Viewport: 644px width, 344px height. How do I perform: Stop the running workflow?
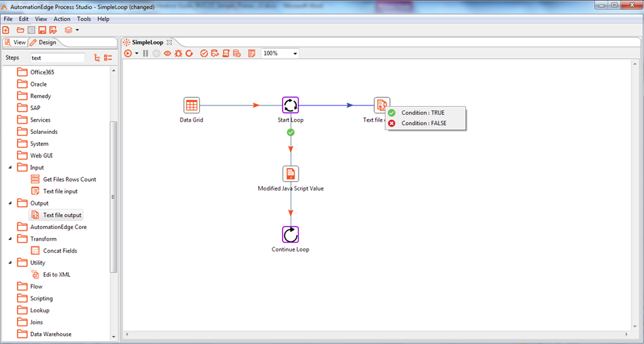[x=156, y=53]
